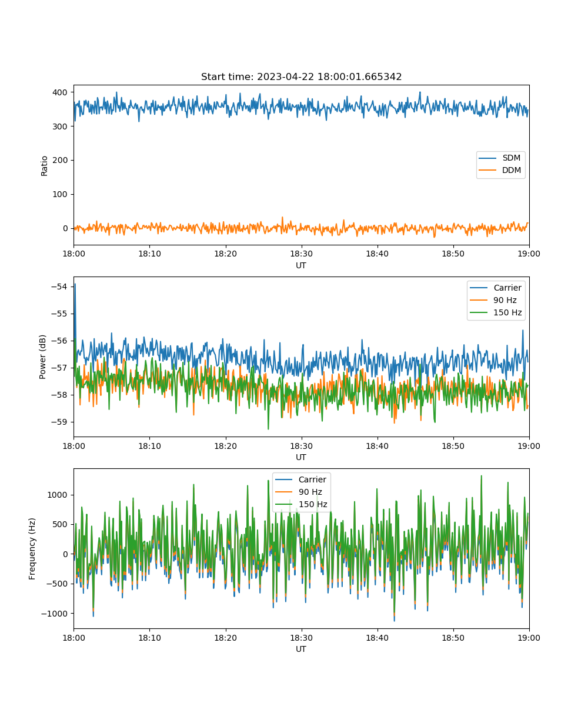Screen dimensions: 588x706
Task: Click the −59 tick on Power axis
Action: coord(60,422)
